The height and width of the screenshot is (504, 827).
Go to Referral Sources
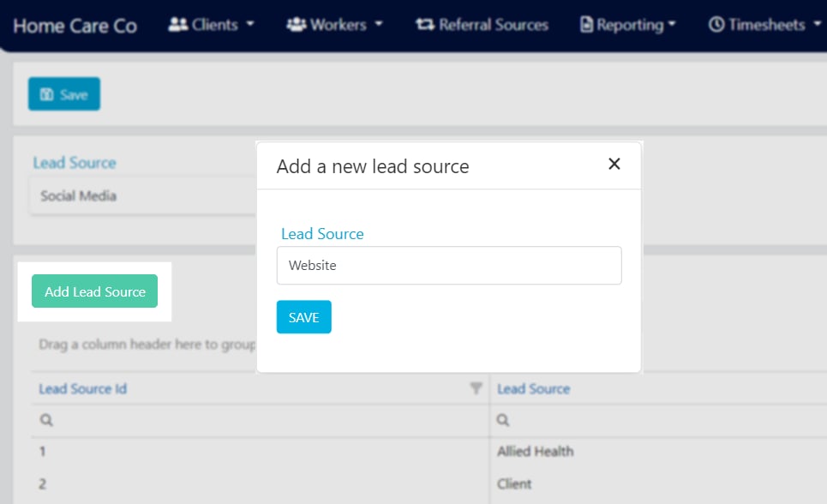(482, 25)
